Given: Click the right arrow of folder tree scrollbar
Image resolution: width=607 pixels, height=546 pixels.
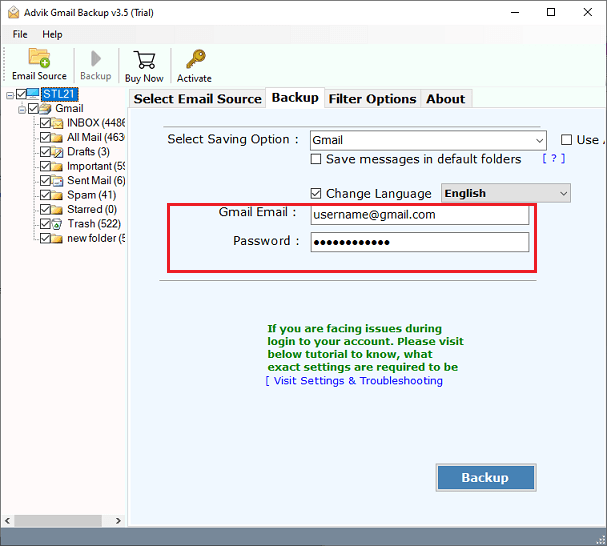Looking at the screenshot, I should (x=118, y=521).
